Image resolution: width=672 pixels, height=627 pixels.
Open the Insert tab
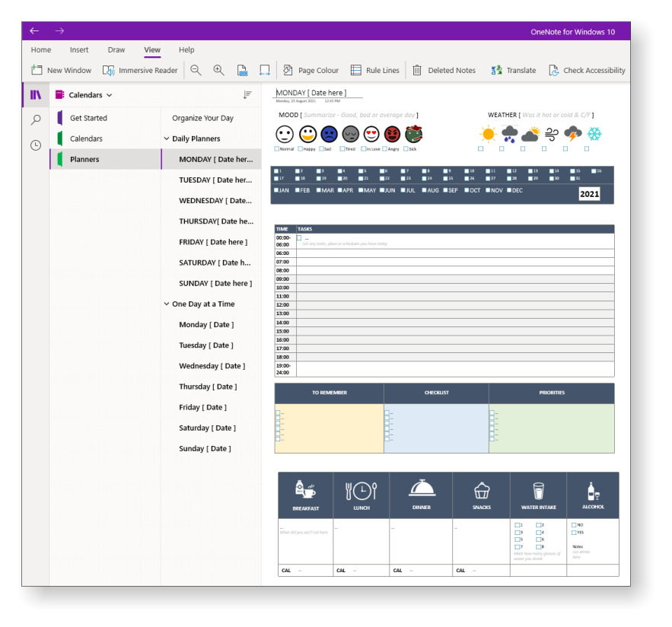point(79,49)
